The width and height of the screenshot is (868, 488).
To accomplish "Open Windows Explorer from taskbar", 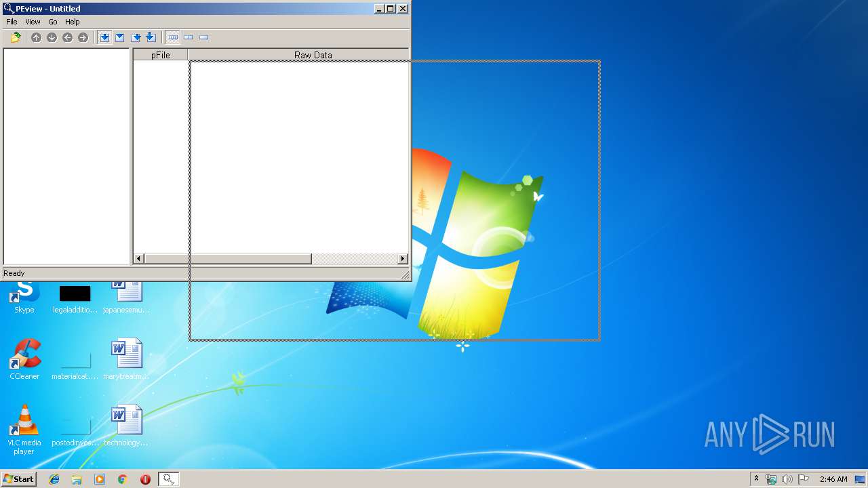I will 77,479.
